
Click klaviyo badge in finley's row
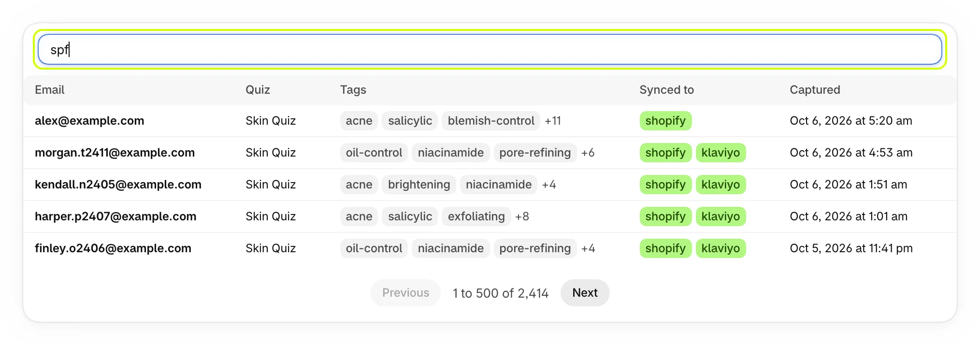coord(721,248)
